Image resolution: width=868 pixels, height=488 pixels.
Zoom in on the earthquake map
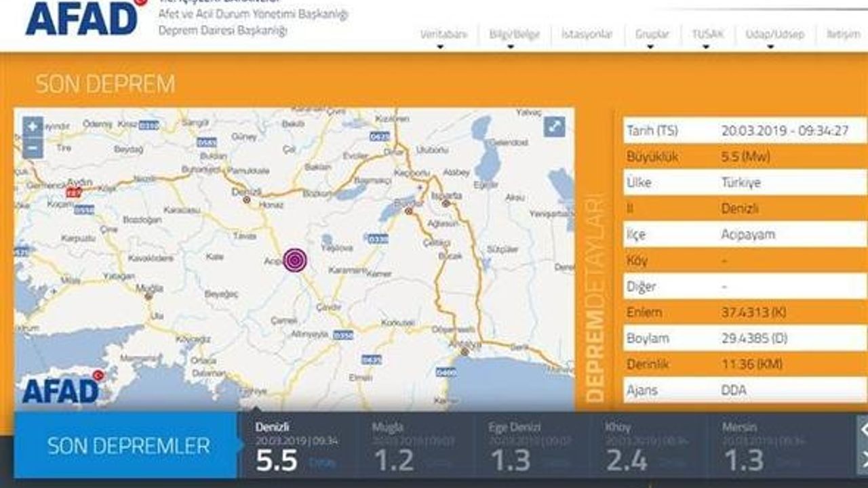pyautogui.click(x=32, y=127)
